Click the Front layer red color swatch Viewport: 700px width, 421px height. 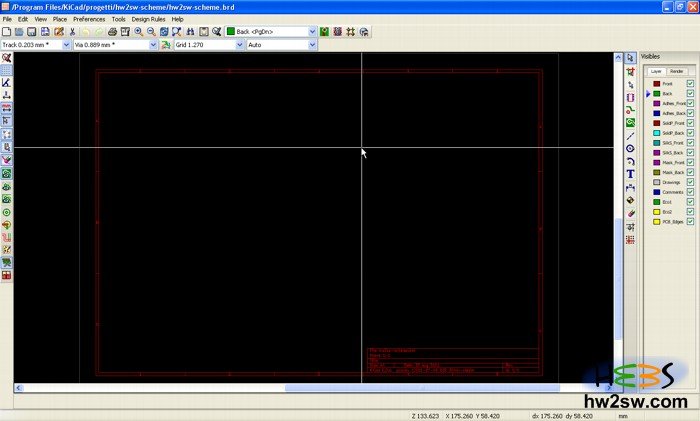(x=657, y=83)
